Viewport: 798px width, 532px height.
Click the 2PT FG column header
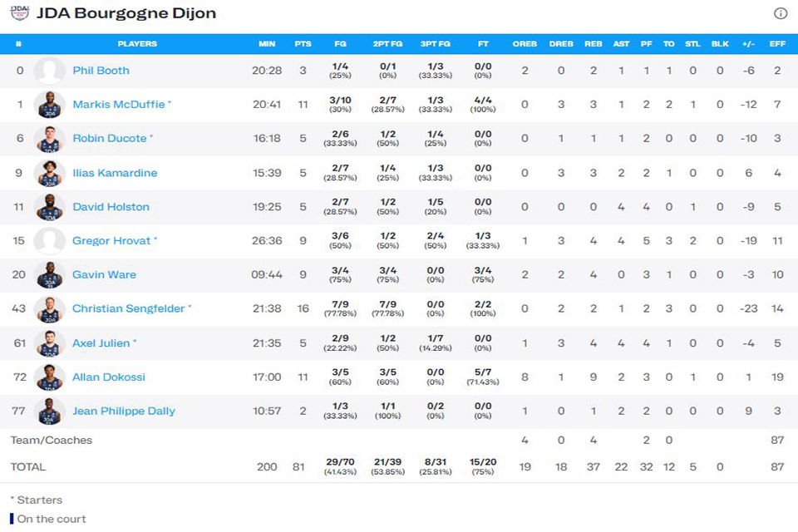387,44
